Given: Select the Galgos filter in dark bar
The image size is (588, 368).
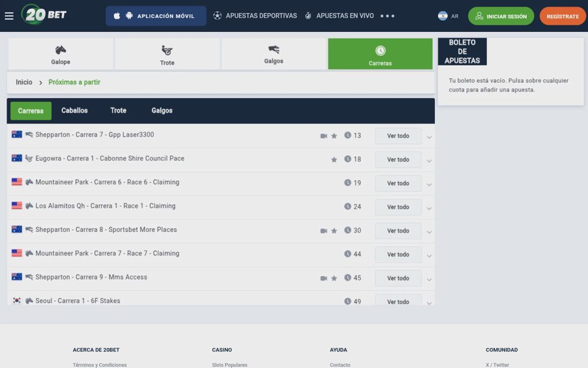Looking at the screenshot, I should click(x=162, y=110).
